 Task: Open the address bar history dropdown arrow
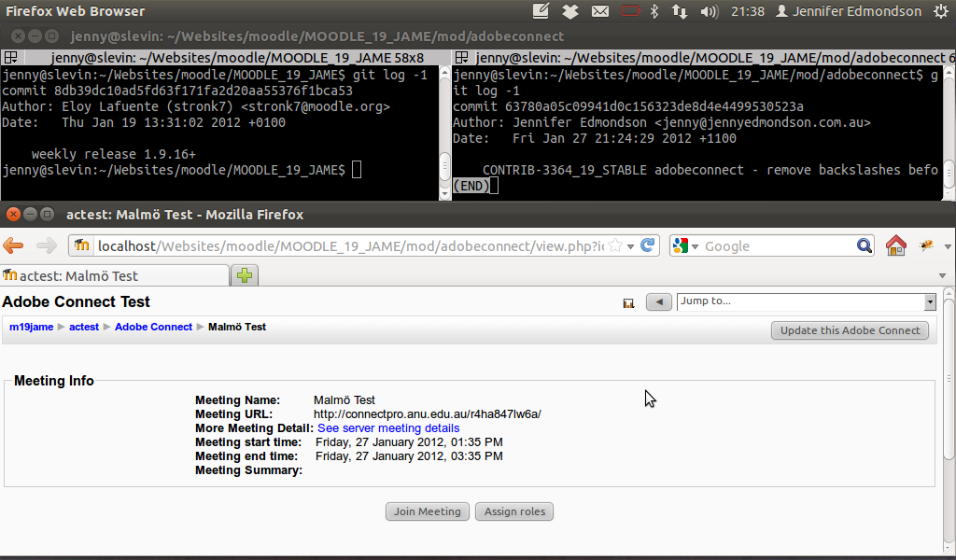pos(630,246)
